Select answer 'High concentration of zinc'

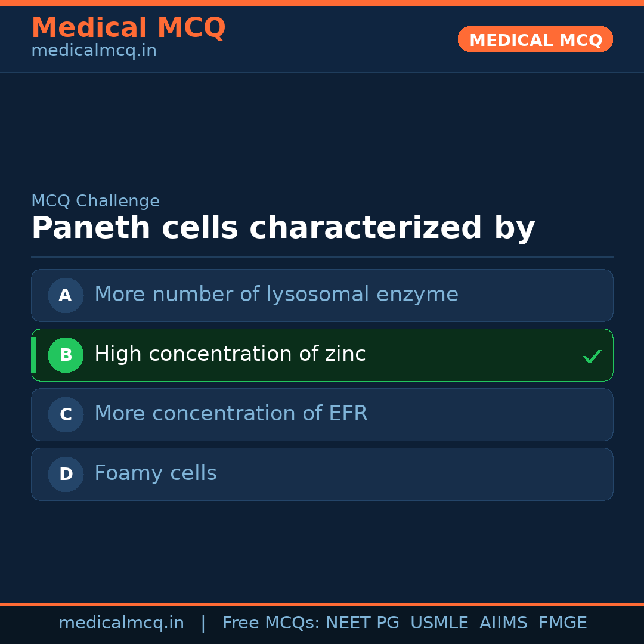(230, 354)
